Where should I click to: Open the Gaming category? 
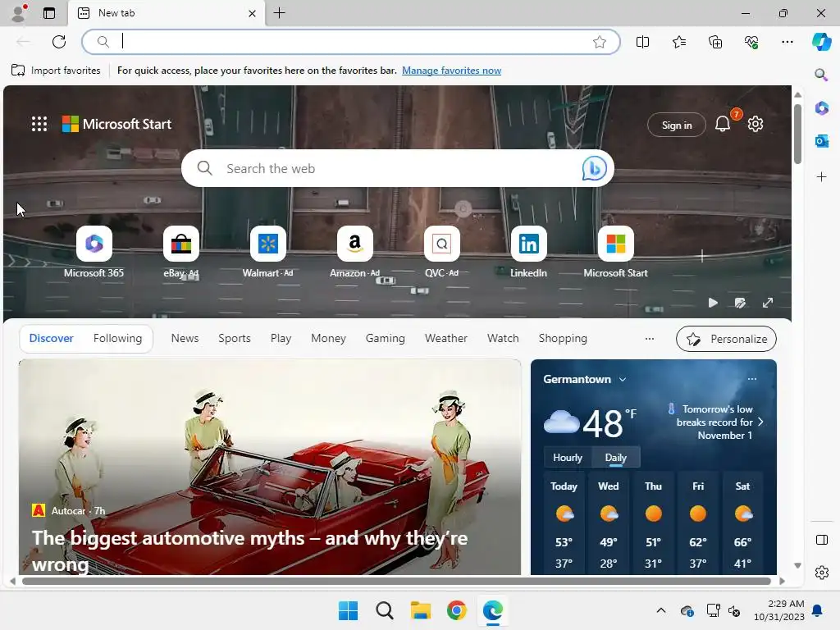386,339
